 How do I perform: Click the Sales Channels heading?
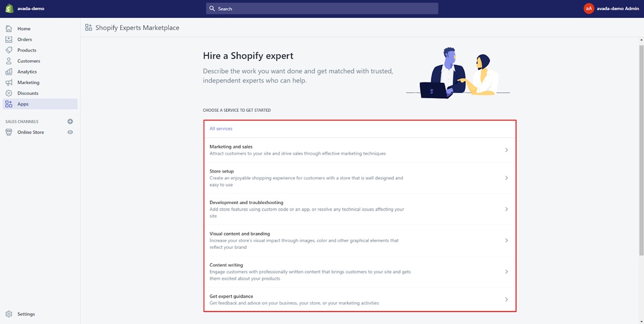[22, 121]
